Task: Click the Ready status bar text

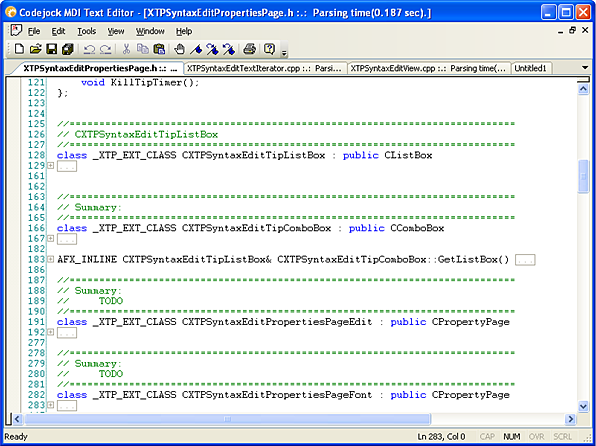Action: (16, 436)
